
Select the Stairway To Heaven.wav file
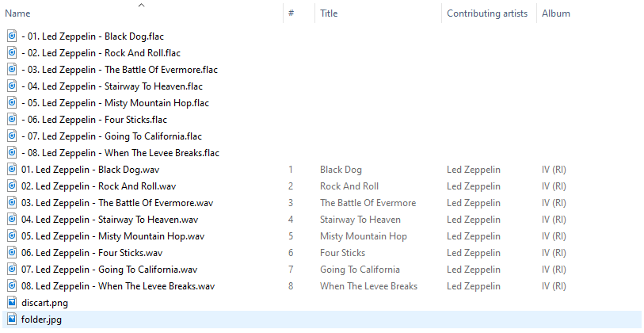(x=109, y=219)
